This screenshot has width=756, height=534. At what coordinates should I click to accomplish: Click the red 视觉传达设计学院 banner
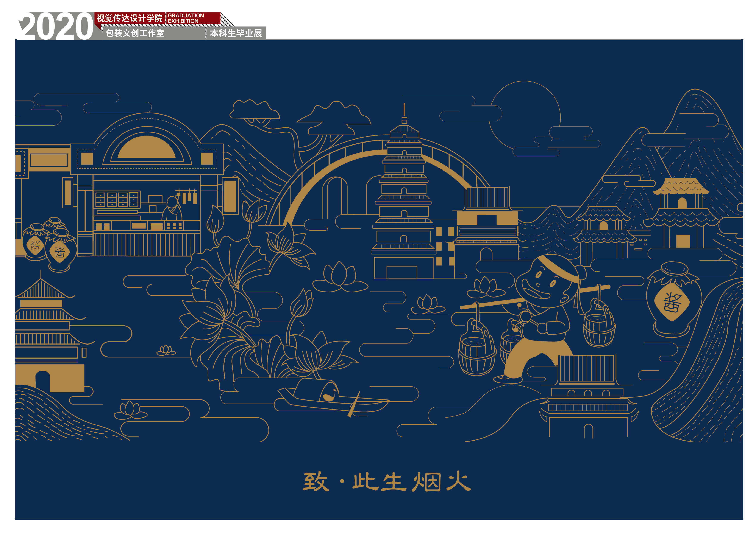(129, 18)
